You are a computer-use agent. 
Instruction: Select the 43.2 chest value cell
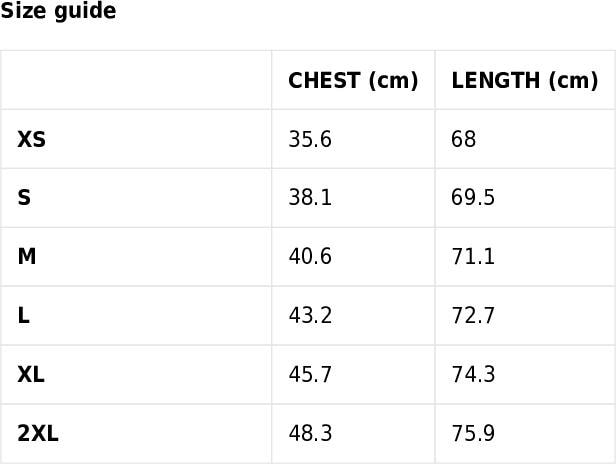click(353, 315)
